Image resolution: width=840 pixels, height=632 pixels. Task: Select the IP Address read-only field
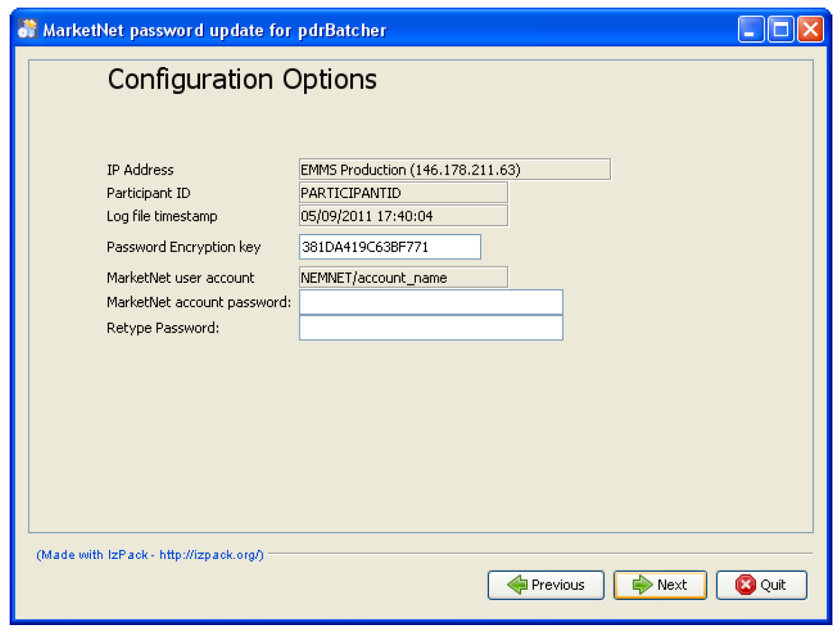coord(454,169)
